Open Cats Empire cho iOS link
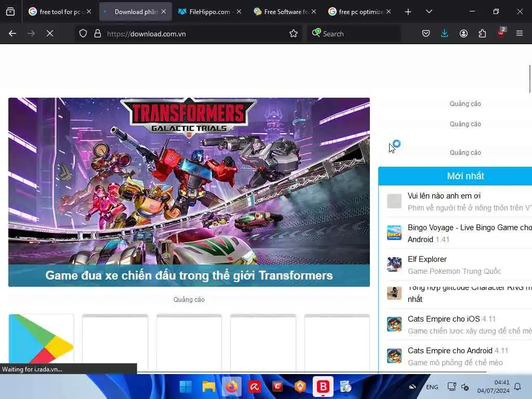Screen dimensions: 532x399 [x=444, y=319]
